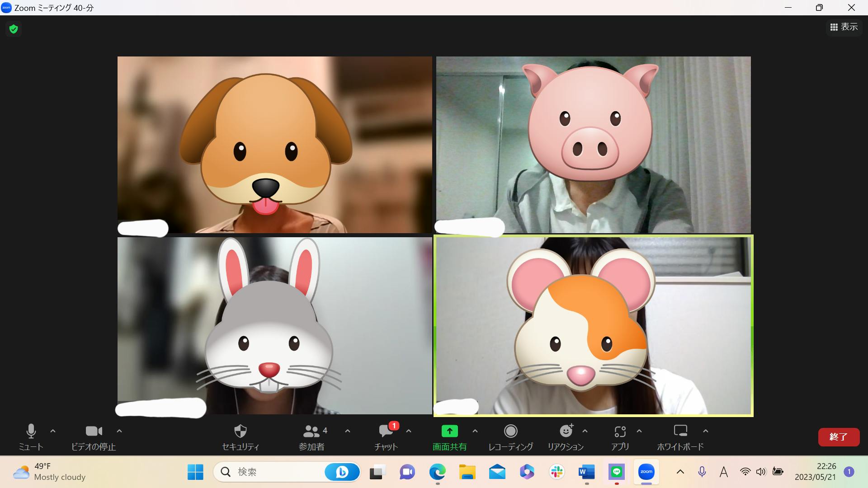Open Reactions (リアクション) smiley icon
Viewport: 868px width, 488px height.
(566, 432)
